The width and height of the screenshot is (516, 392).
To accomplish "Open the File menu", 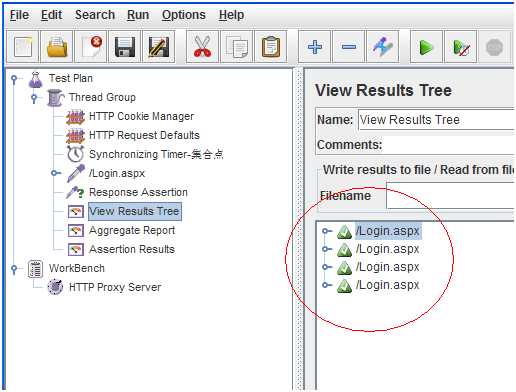I will [x=19, y=15].
